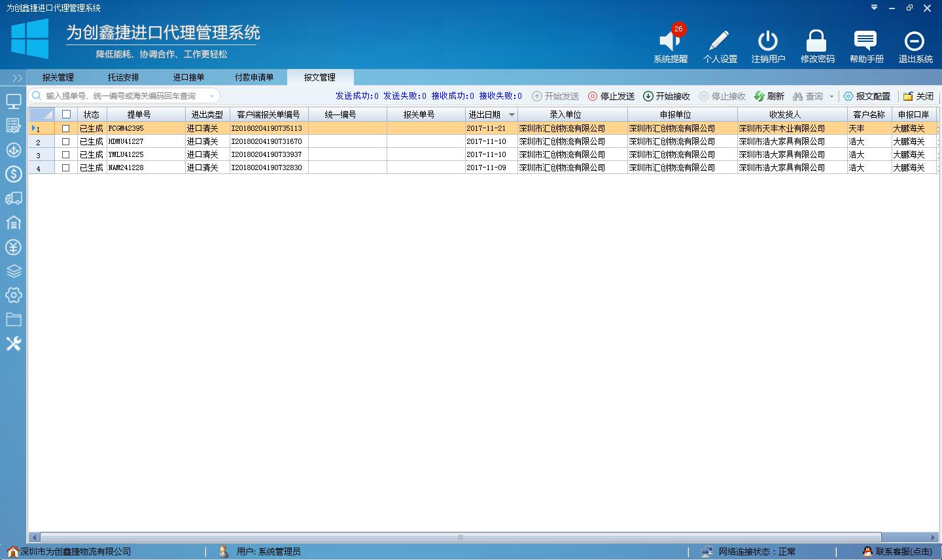
Task: Click the 开始接收 start receiving button
Action: click(667, 96)
